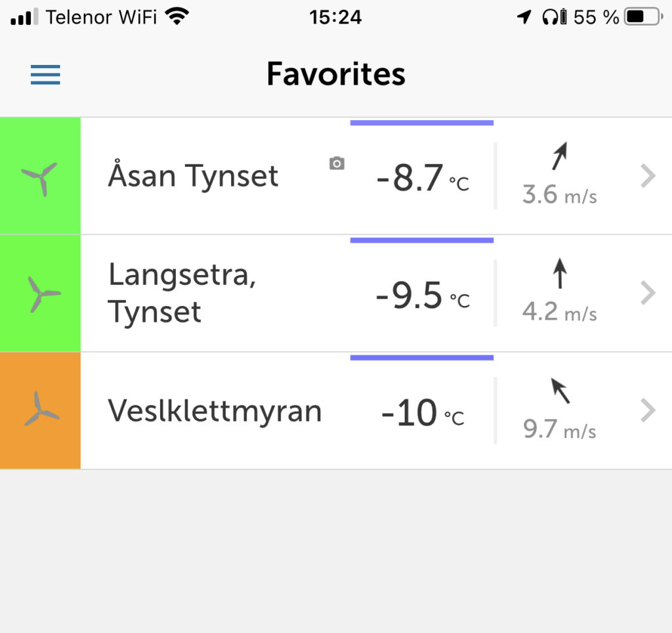Tap the orange Veslklettmyran turbine icon

click(x=41, y=409)
